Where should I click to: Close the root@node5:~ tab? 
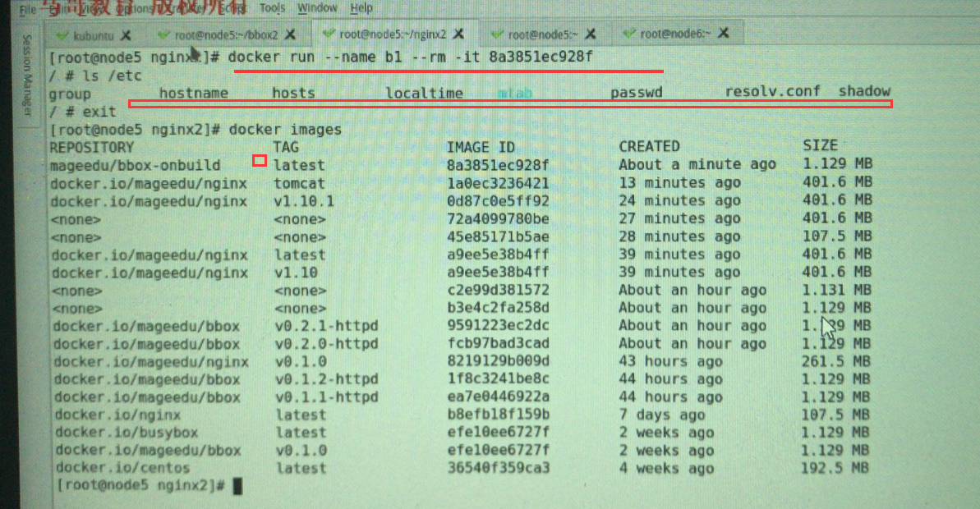[x=590, y=33]
